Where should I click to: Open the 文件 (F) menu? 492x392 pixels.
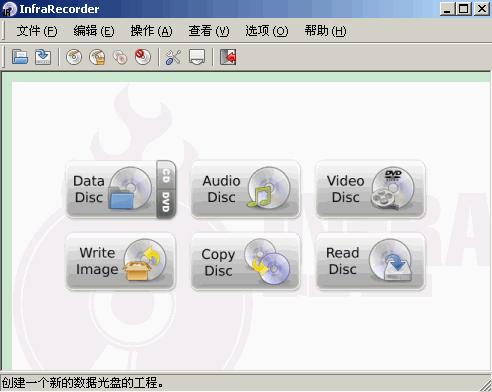pos(37,31)
